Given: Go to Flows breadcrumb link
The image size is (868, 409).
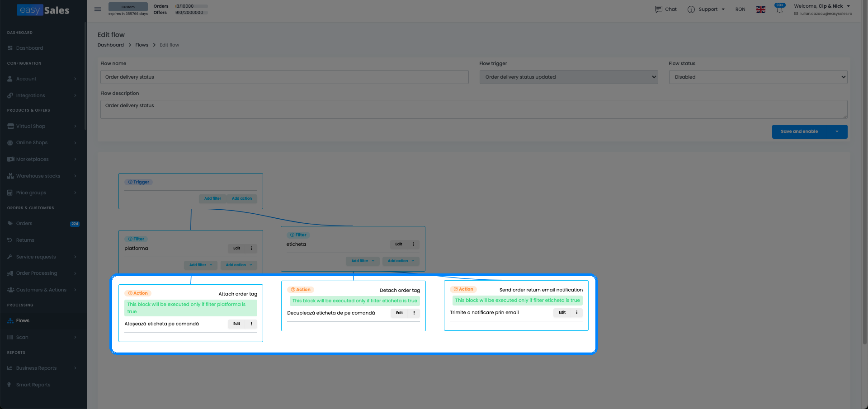Looking at the screenshot, I should click(142, 45).
